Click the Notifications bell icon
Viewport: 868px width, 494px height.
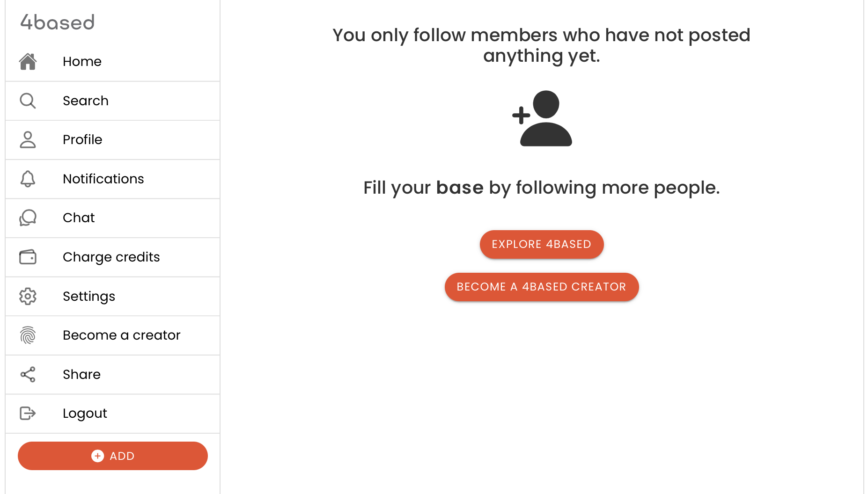pos(28,179)
